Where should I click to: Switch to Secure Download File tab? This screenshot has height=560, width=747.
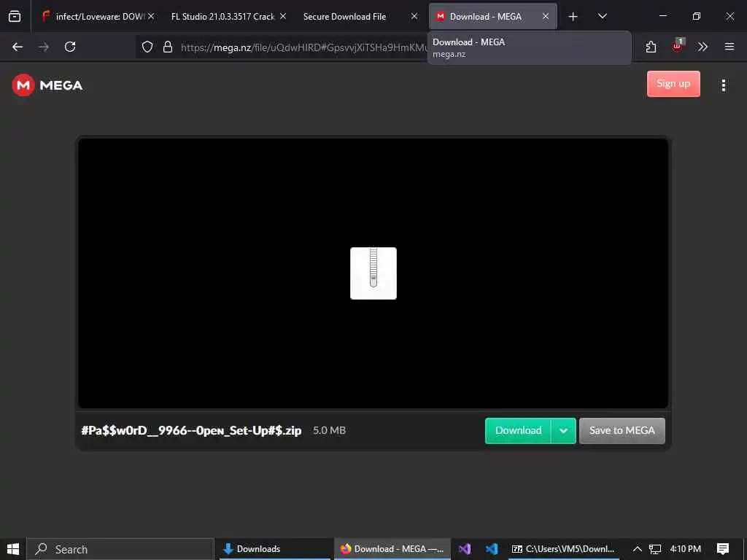click(344, 16)
